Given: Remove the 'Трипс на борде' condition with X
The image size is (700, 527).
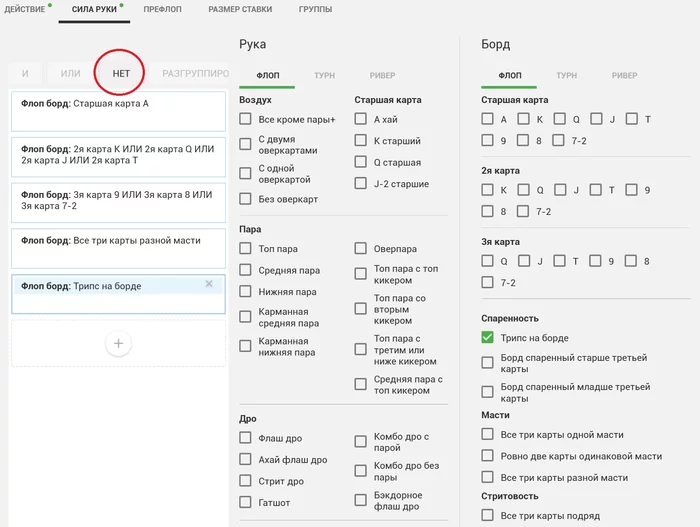Looking at the screenshot, I should tap(209, 284).
